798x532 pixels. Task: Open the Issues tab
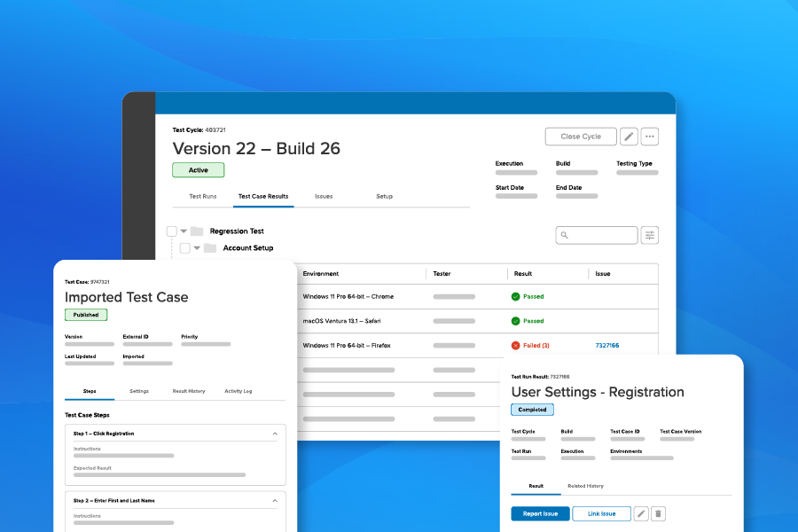point(324,197)
